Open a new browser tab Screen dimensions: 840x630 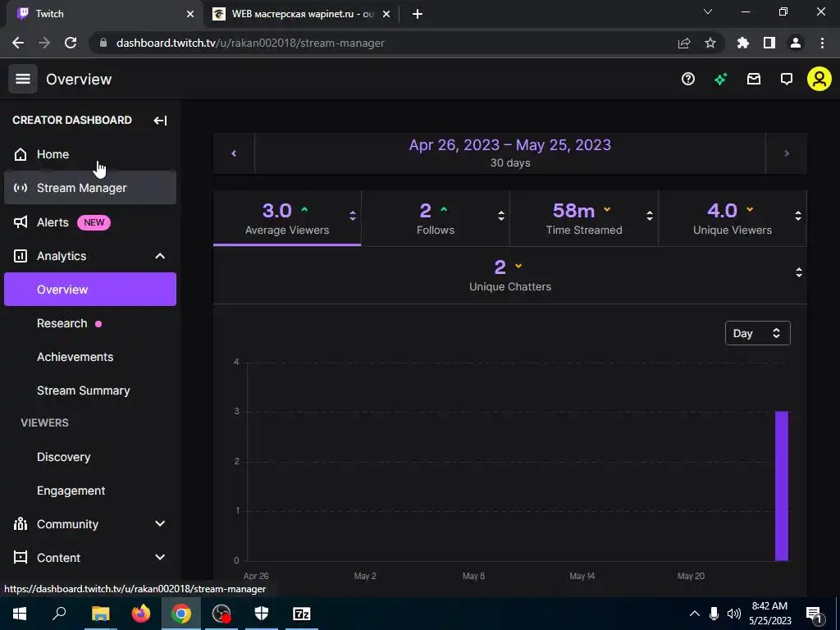click(x=418, y=14)
